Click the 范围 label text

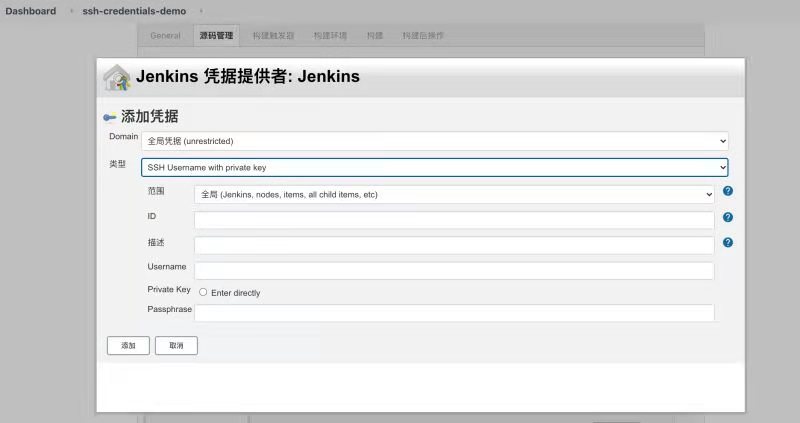[156, 191]
